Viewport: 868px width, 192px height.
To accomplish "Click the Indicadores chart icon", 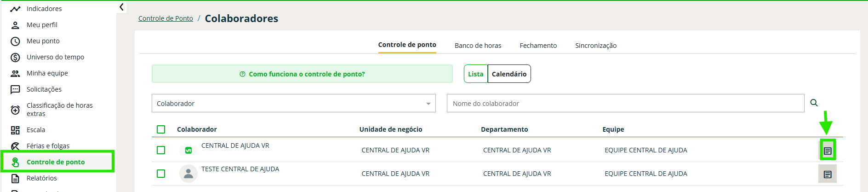I will pos(15,9).
